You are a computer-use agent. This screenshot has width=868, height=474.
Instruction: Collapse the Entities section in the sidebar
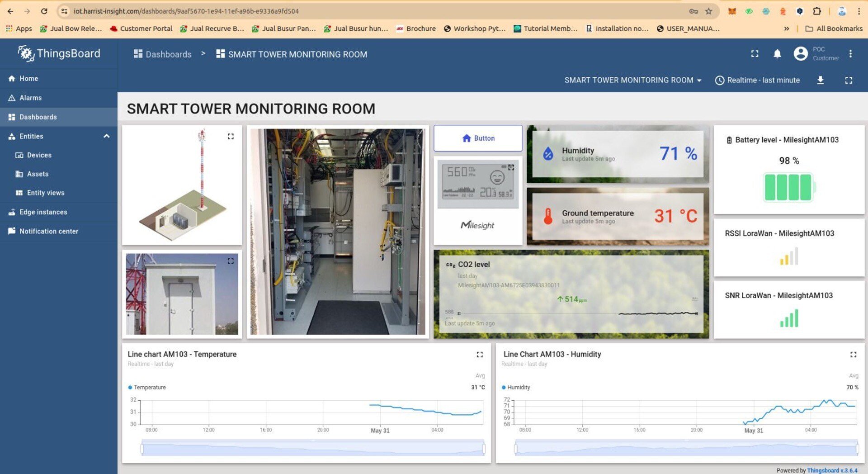pyautogui.click(x=106, y=136)
